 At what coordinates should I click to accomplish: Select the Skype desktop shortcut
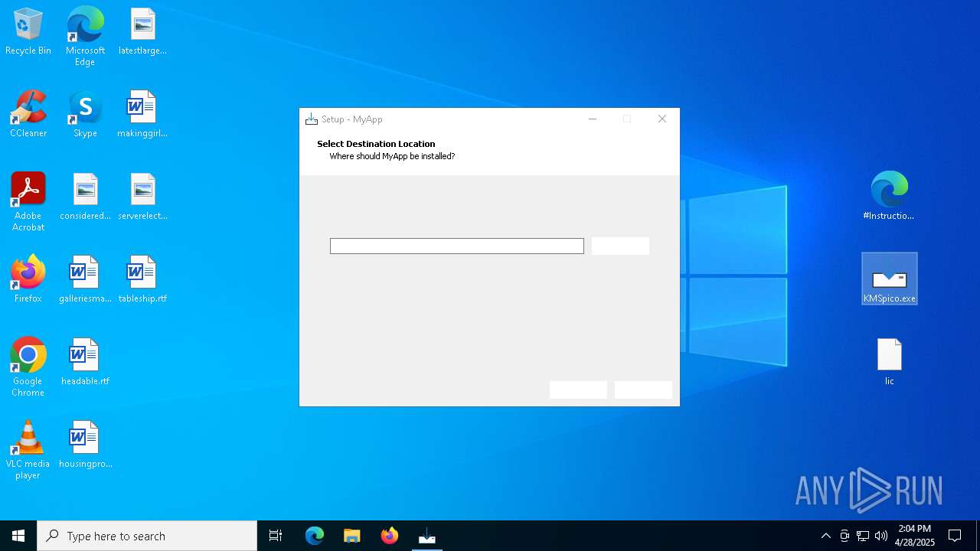coord(85,115)
